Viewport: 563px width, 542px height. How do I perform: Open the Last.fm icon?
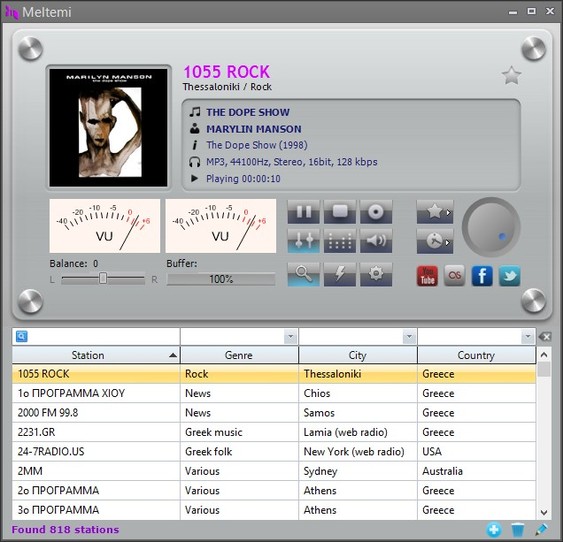[455, 276]
